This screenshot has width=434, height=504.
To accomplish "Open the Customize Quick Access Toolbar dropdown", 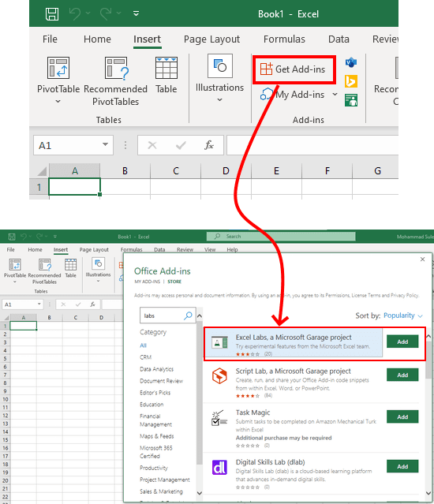I will [136, 13].
